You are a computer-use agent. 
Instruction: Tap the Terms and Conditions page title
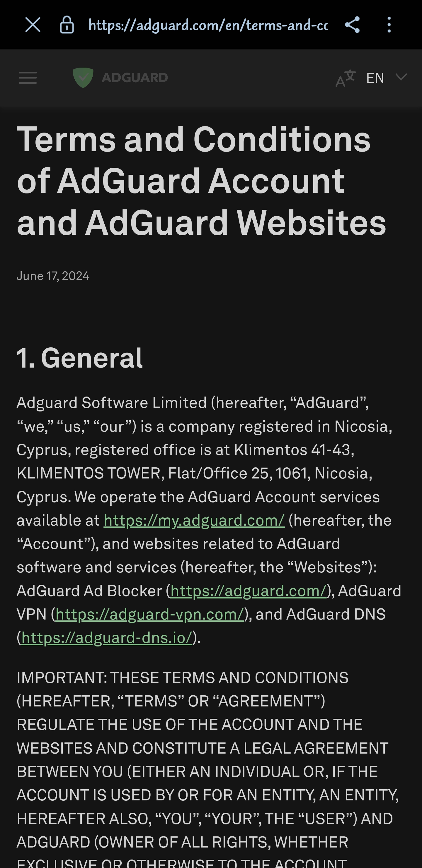point(202,181)
